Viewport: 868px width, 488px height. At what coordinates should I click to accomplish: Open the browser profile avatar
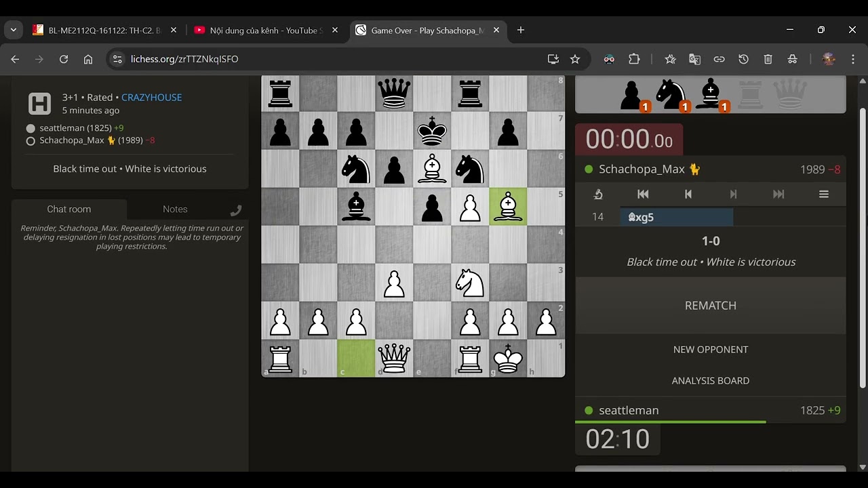point(829,59)
